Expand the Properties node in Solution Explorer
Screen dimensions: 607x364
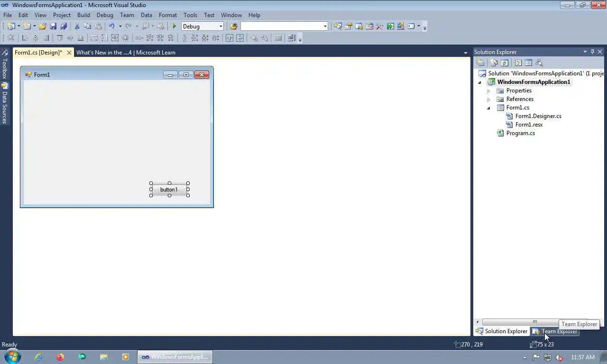489,91
